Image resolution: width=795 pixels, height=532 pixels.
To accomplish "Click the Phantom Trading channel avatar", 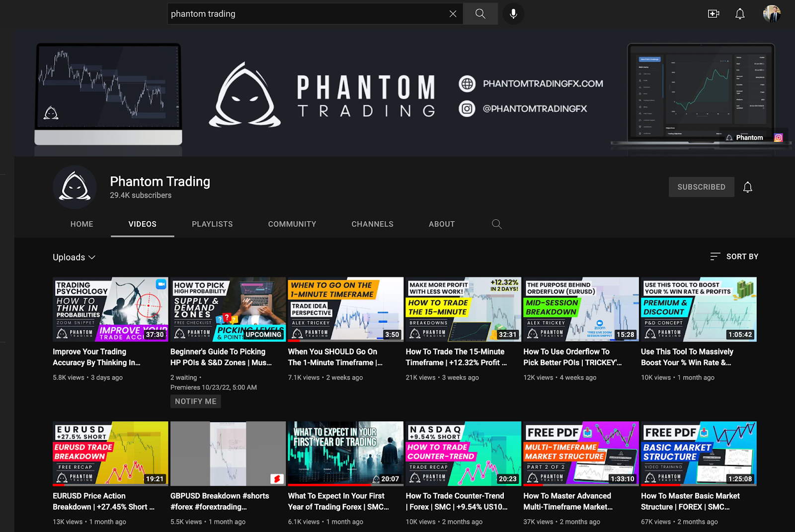I will tap(75, 187).
